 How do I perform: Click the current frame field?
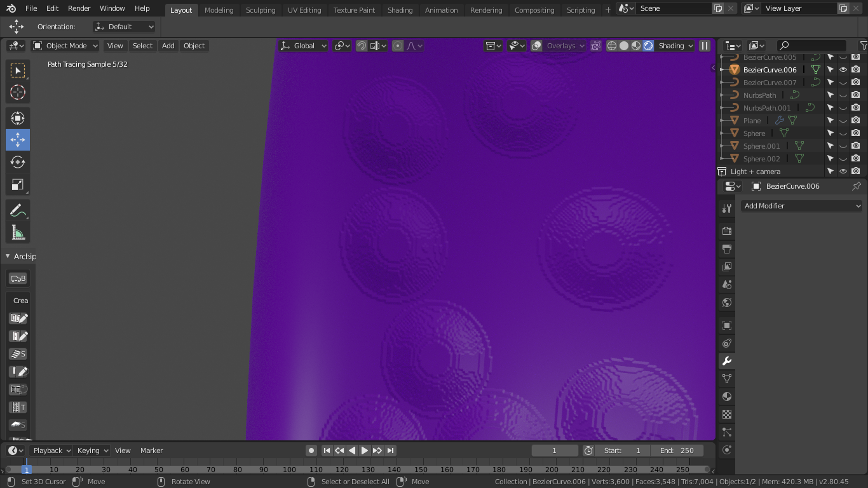555,451
